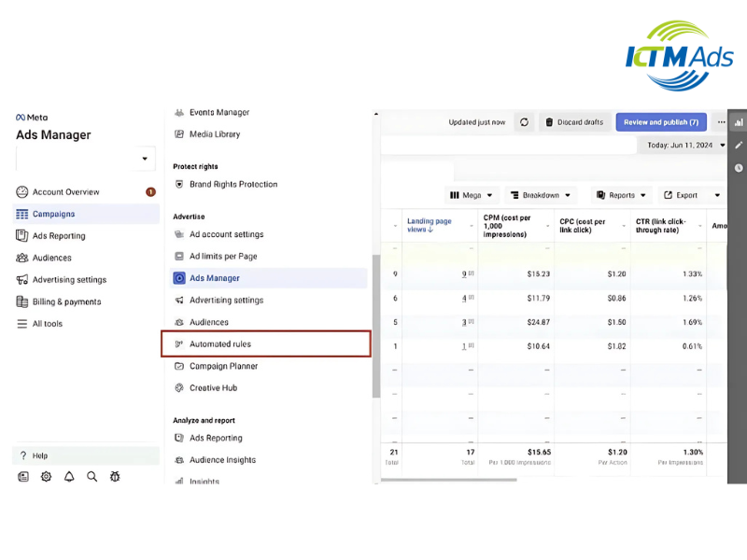This screenshot has height=560, width=747.
Task: Open history clock icon in right rail
Action: pos(739,168)
